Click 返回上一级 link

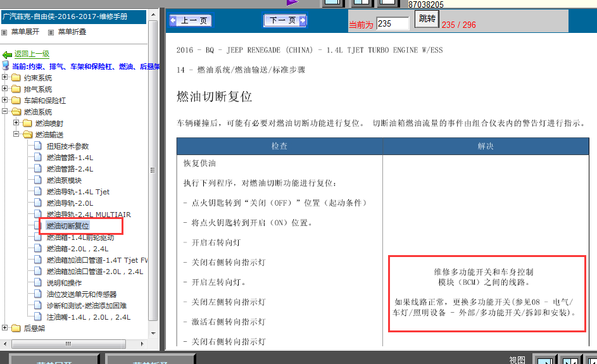pos(32,54)
